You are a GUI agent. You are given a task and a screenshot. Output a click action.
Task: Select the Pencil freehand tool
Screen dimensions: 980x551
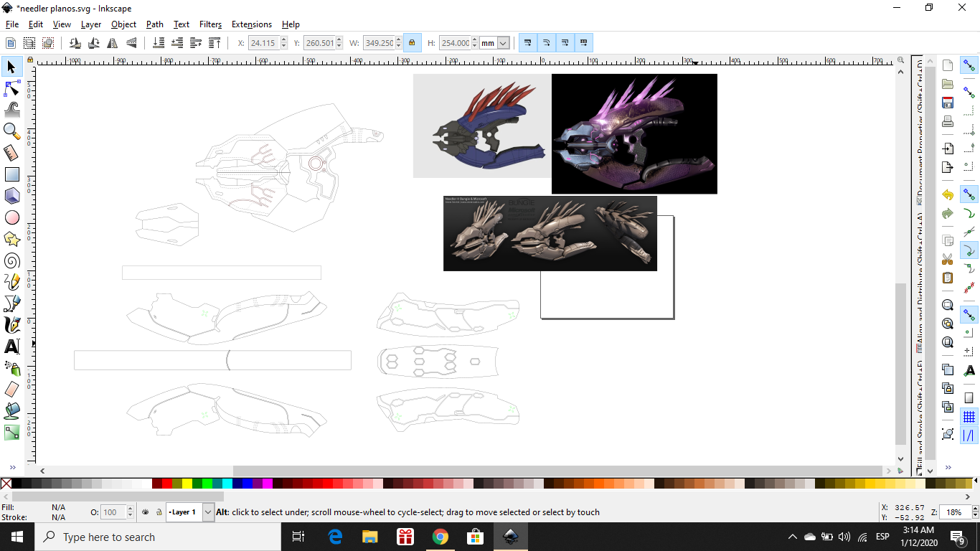coord(11,282)
